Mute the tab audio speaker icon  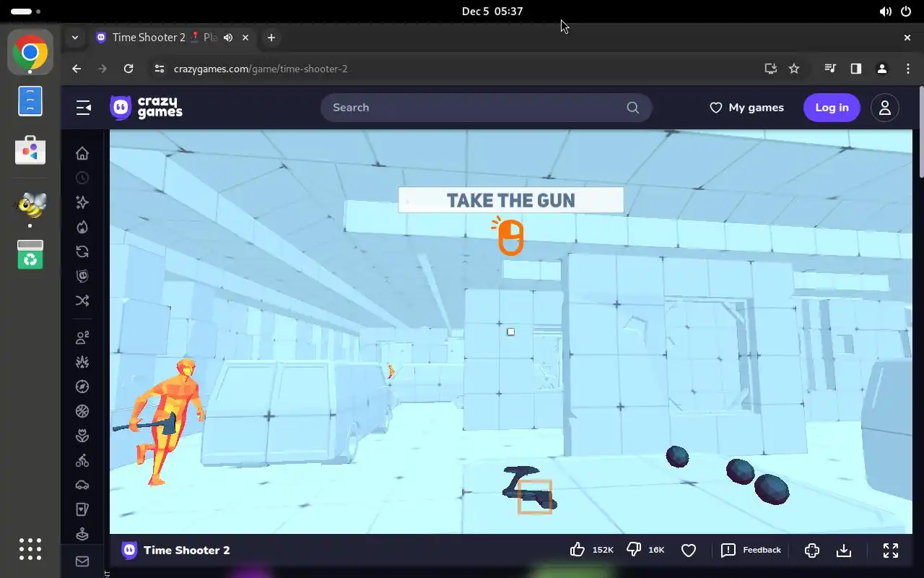point(228,38)
